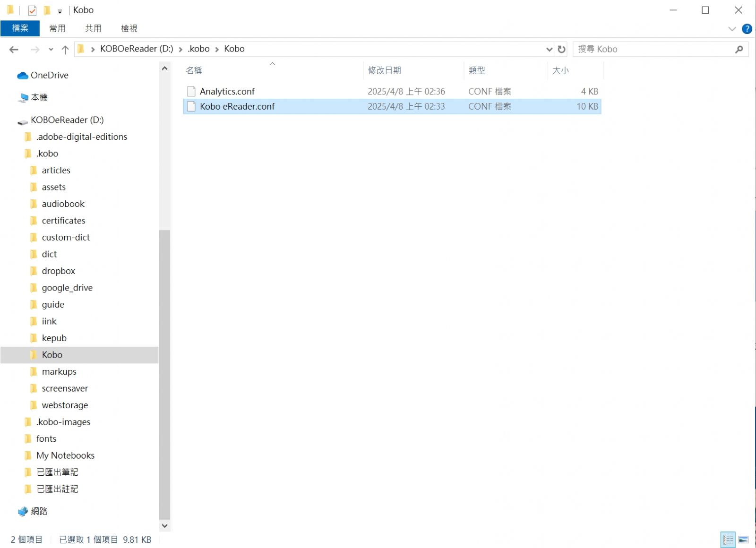Click the Analytics.conf file icon
Viewport: 756px width, 548px height.
click(191, 91)
